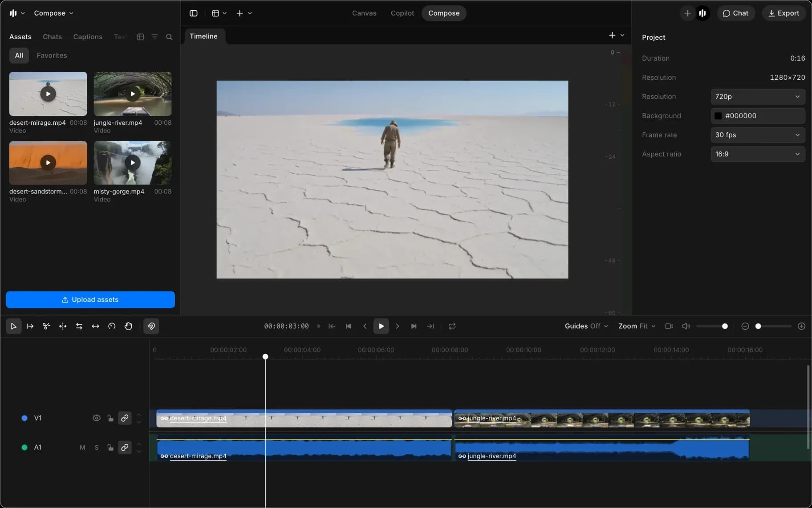Expand the Zoom Fit dropdown

[x=637, y=326]
